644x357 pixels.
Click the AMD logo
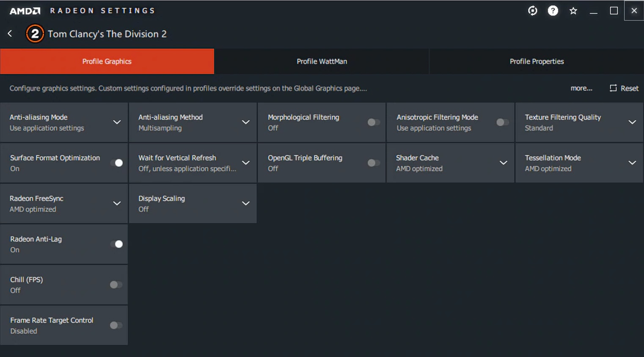coord(25,11)
